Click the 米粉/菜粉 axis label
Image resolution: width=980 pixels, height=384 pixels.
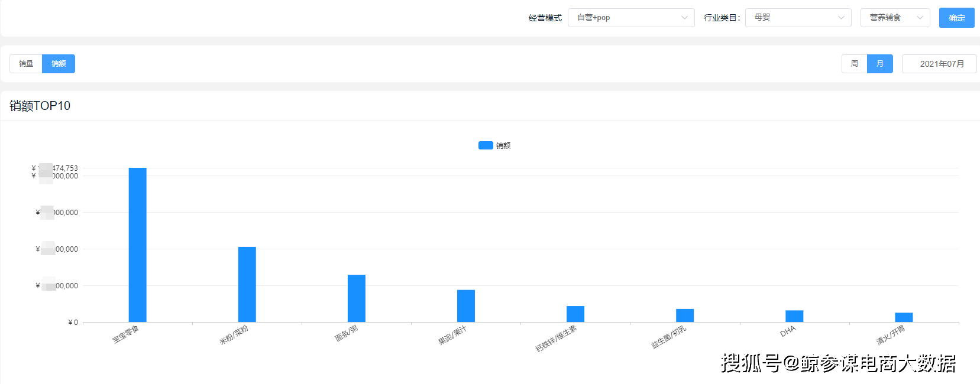tap(234, 335)
